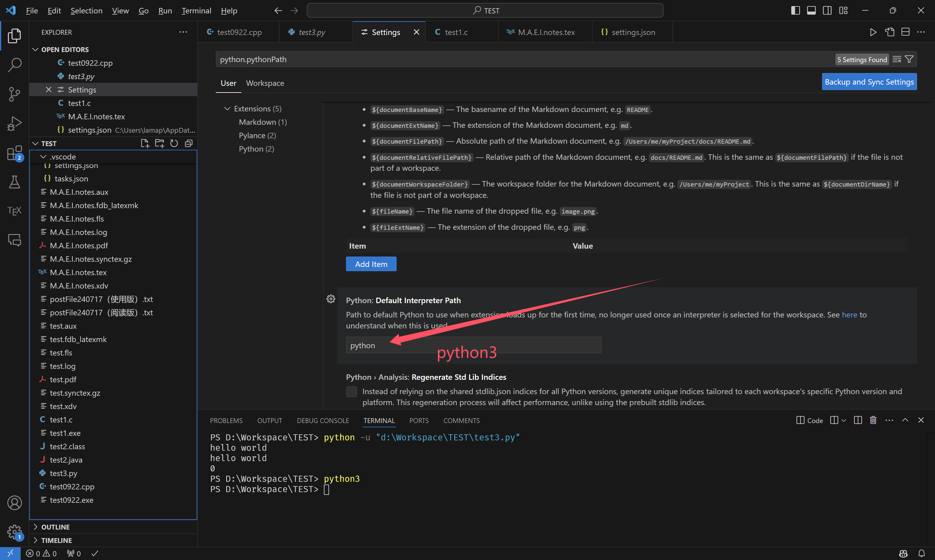Screen dimensions: 935x560
Task: Click the Add Item button
Action: 371,264
